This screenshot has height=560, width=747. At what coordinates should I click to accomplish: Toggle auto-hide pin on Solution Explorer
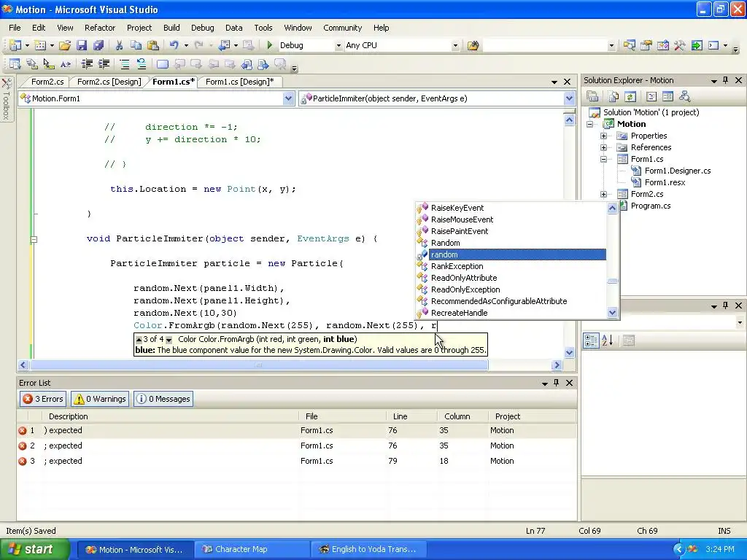(x=726, y=80)
